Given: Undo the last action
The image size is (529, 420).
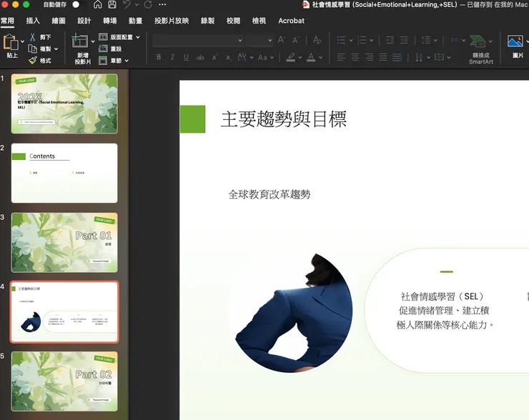Looking at the screenshot, I should (x=127, y=4).
